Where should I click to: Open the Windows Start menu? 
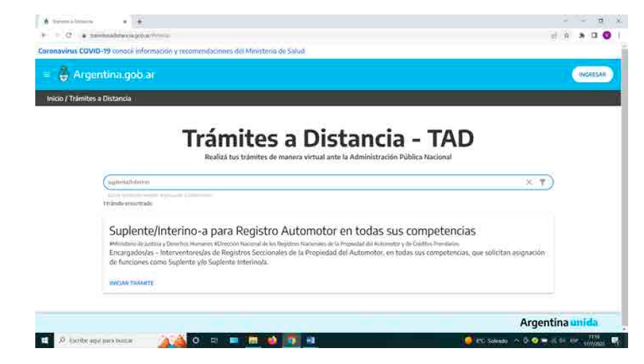pyautogui.click(x=44, y=340)
